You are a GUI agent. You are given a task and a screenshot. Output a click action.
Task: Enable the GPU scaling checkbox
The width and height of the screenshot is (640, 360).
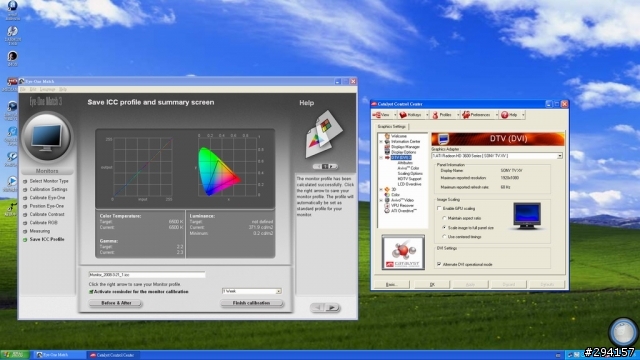click(x=439, y=208)
